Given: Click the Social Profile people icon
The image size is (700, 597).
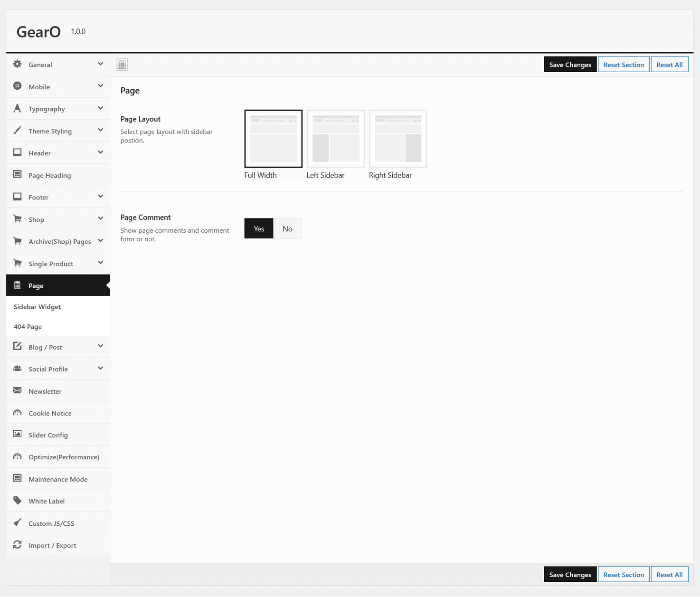Looking at the screenshot, I should point(18,369).
